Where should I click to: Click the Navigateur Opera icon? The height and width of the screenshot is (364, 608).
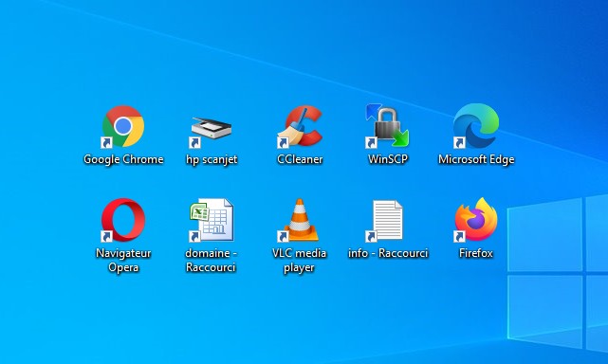(123, 220)
